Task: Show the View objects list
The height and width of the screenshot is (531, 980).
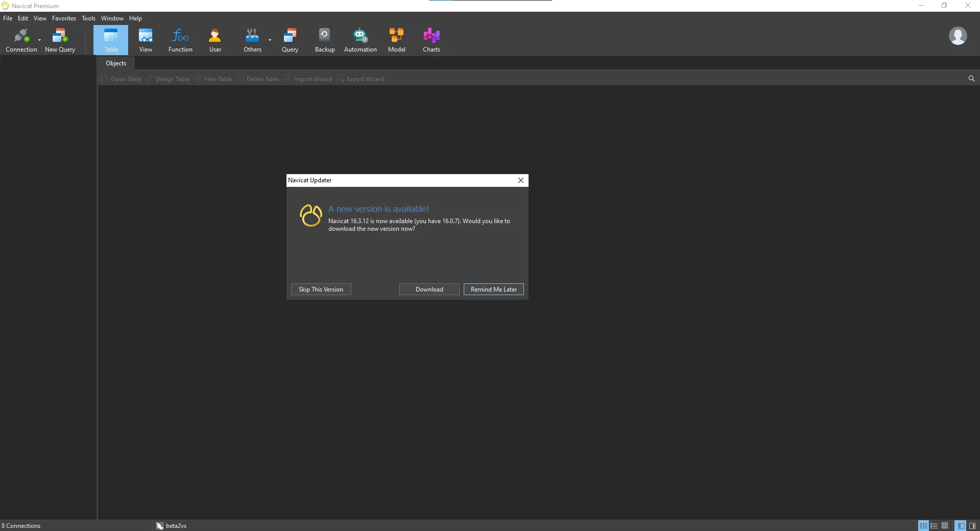Action: click(146, 40)
